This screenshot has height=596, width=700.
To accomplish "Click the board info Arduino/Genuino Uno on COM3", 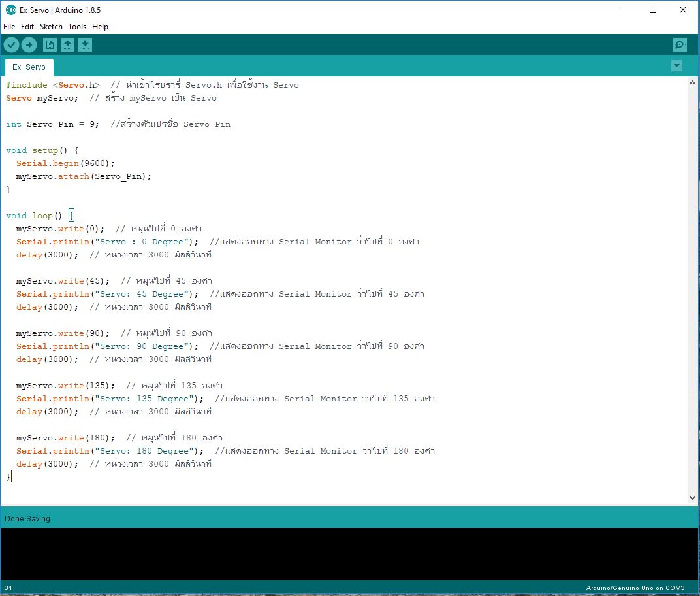I will [x=635, y=588].
